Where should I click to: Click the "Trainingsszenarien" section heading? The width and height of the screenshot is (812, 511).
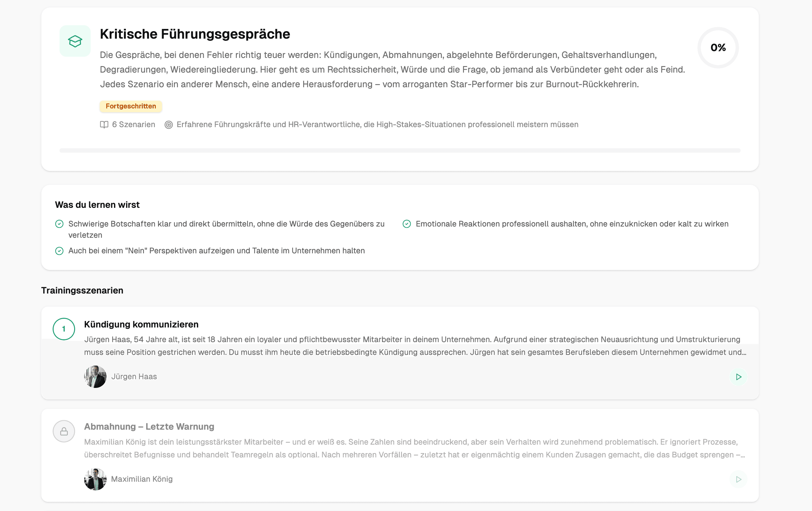coord(82,290)
